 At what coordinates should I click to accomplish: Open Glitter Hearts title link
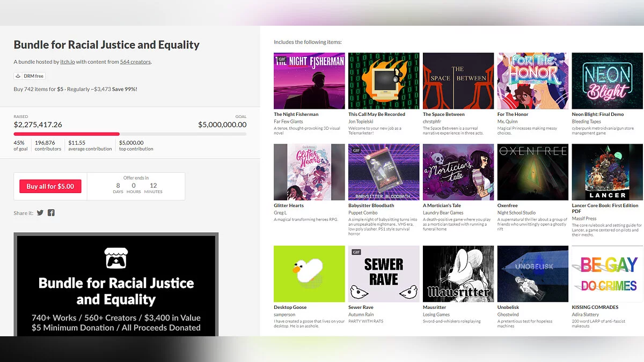(x=289, y=205)
